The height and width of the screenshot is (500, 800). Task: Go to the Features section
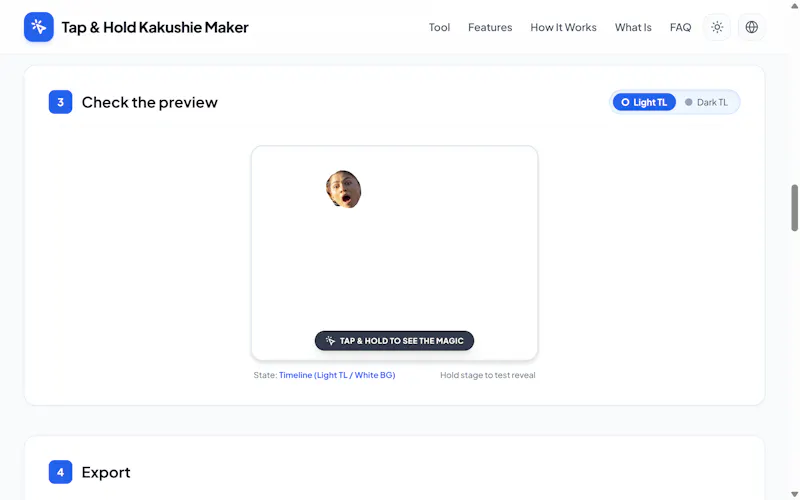tap(490, 28)
